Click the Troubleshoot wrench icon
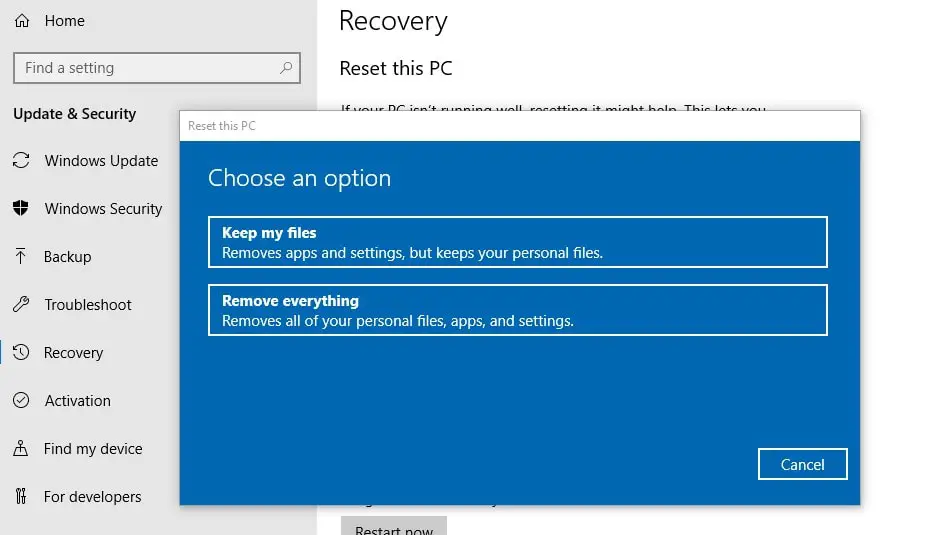 pyautogui.click(x=21, y=305)
